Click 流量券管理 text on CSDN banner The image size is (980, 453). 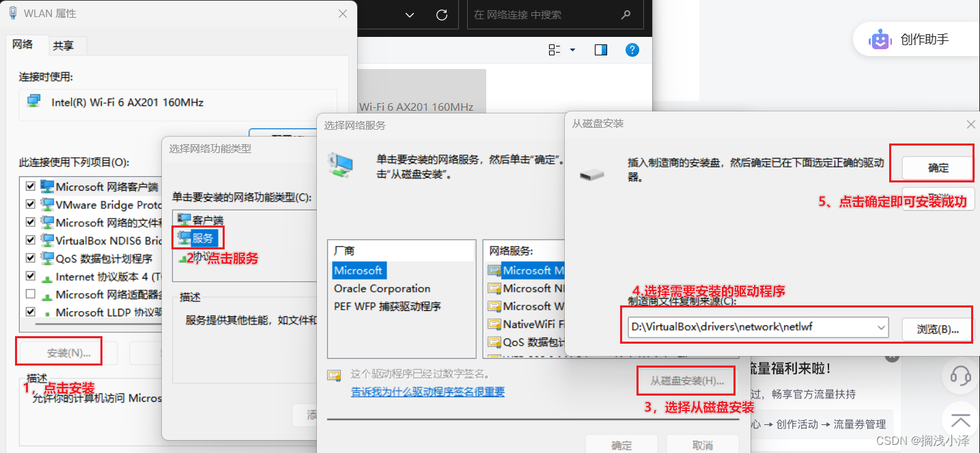tap(860, 424)
